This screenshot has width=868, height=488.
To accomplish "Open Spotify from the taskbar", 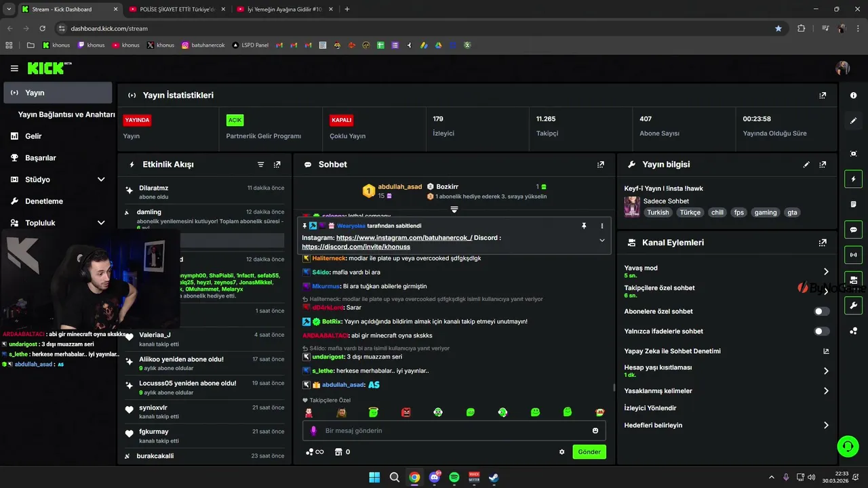I will click(454, 477).
